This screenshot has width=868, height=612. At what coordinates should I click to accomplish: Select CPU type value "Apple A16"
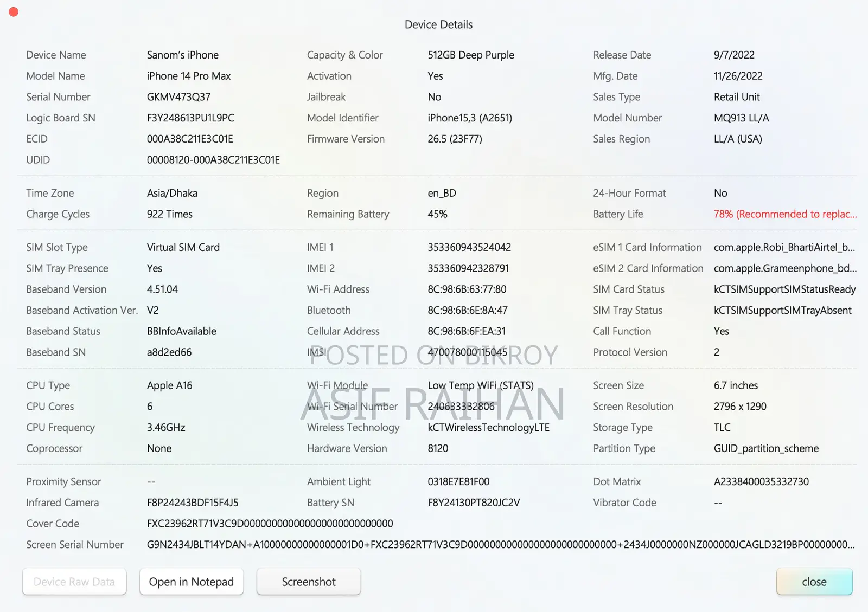tap(170, 385)
